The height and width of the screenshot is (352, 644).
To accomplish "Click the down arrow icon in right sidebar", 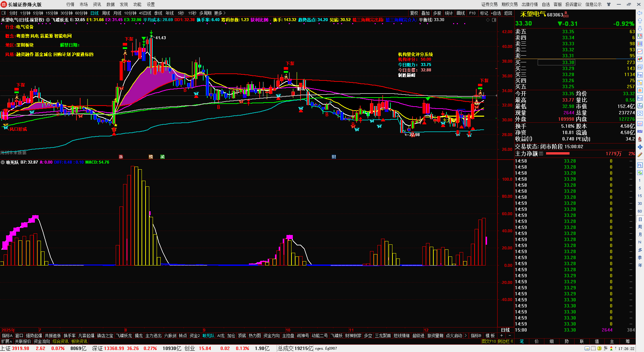I will coord(640,28).
